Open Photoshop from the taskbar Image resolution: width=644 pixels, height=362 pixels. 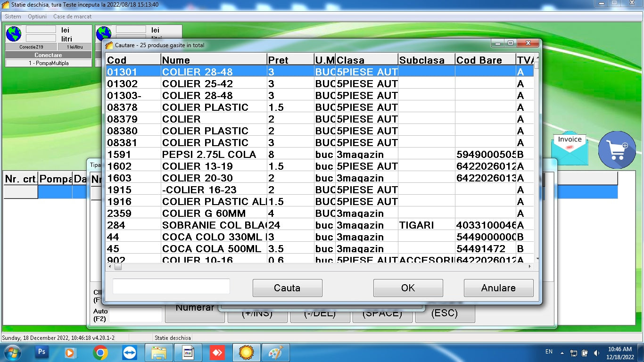41,352
